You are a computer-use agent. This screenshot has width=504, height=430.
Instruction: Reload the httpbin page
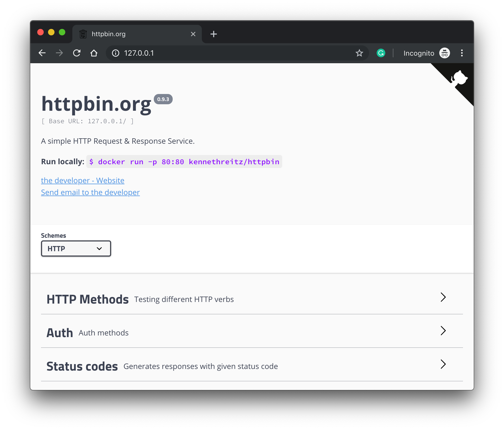point(77,53)
